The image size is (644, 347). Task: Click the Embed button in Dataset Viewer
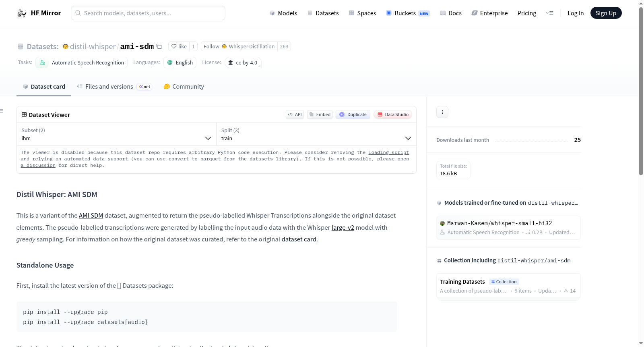tap(320, 114)
